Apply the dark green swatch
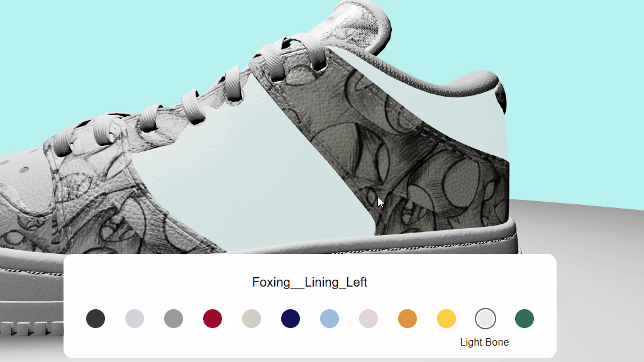This screenshot has width=644, height=362. click(x=525, y=319)
